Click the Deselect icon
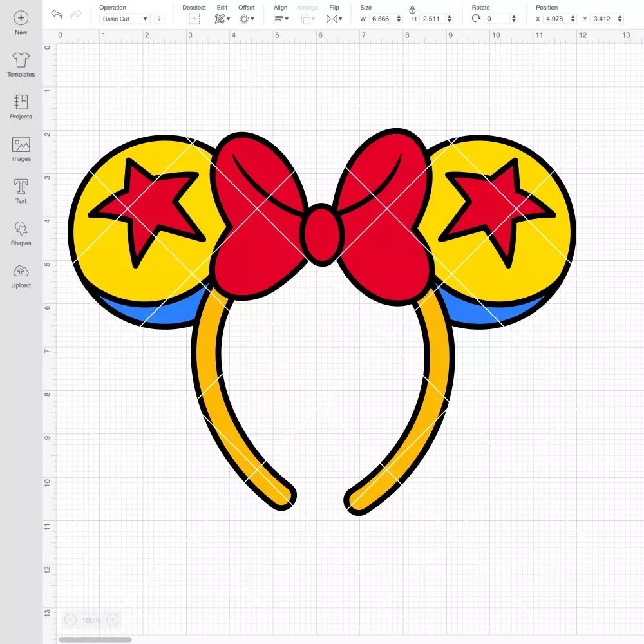The image size is (644, 644). click(194, 19)
